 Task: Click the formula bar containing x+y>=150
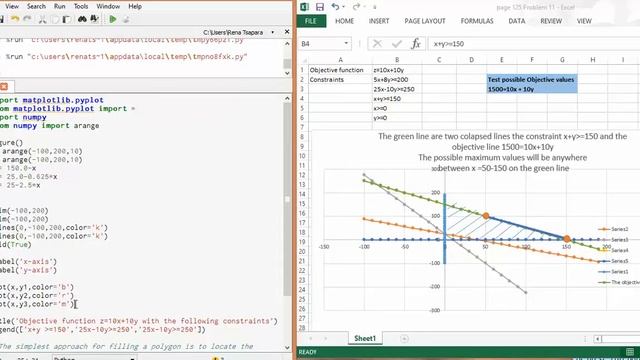535,44
